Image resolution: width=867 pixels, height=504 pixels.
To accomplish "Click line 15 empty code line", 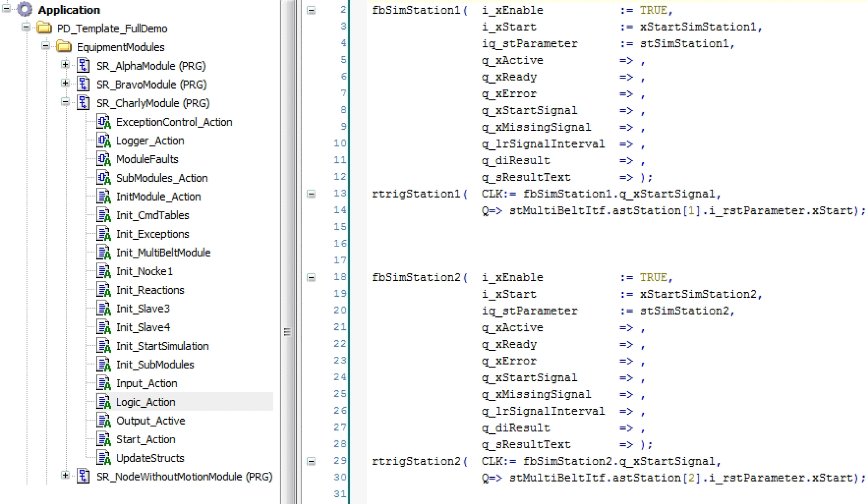I will [527, 227].
